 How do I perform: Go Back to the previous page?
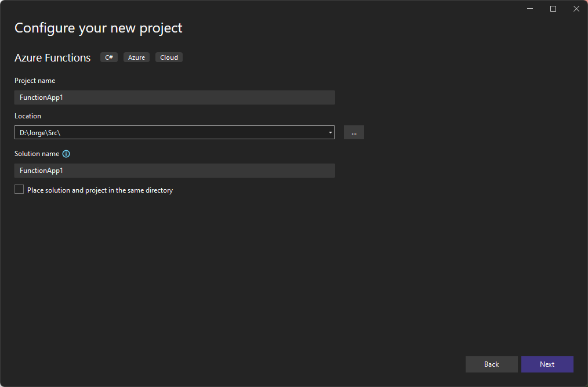click(x=491, y=364)
